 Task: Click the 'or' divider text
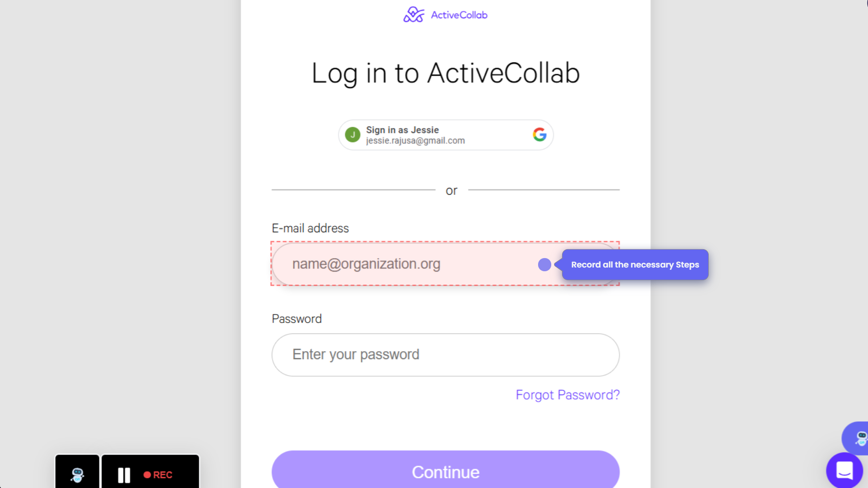(451, 191)
